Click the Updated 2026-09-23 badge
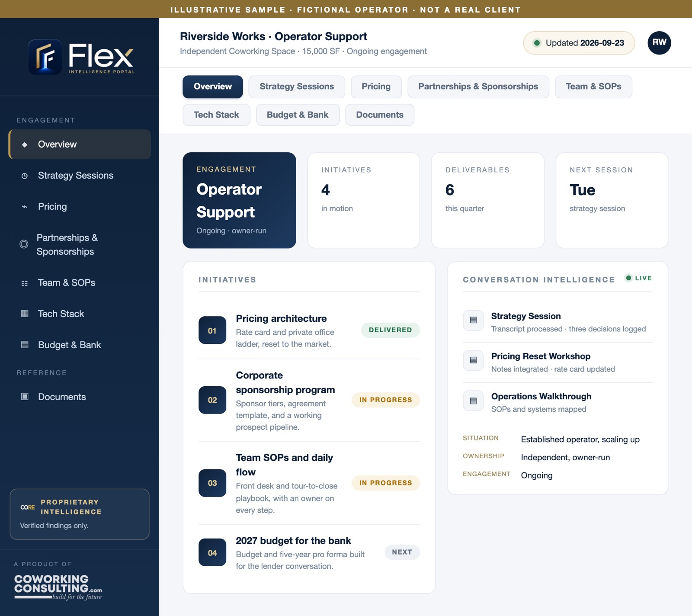Image resolution: width=692 pixels, height=616 pixels. tap(579, 43)
